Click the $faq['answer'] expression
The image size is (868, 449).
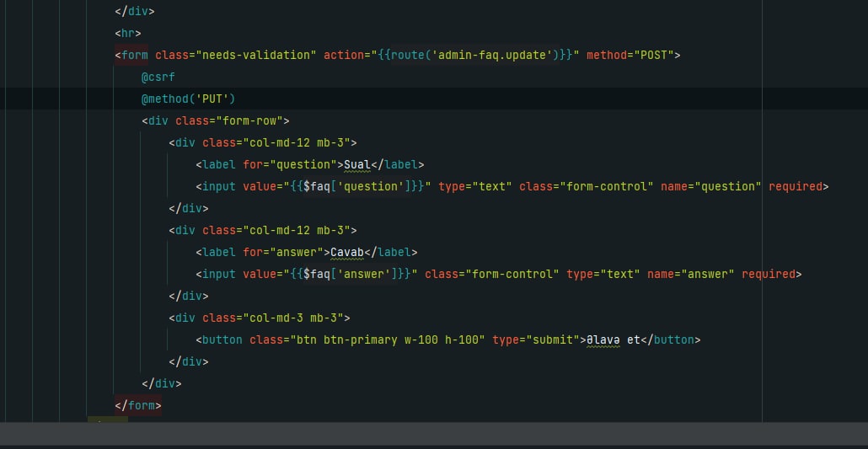tap(351, 274)
